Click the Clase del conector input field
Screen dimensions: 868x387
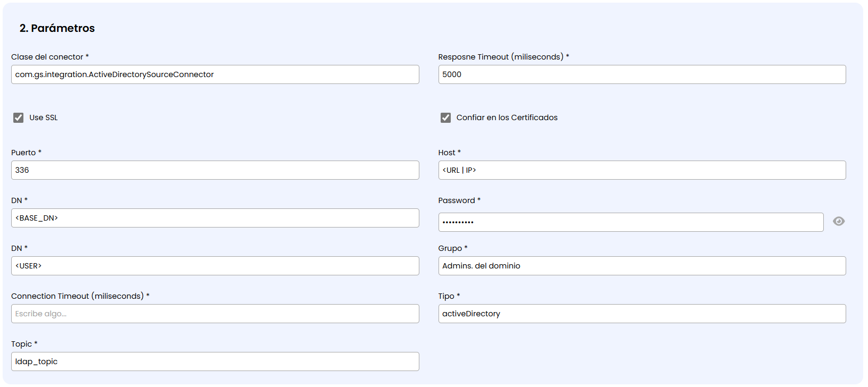215,74
